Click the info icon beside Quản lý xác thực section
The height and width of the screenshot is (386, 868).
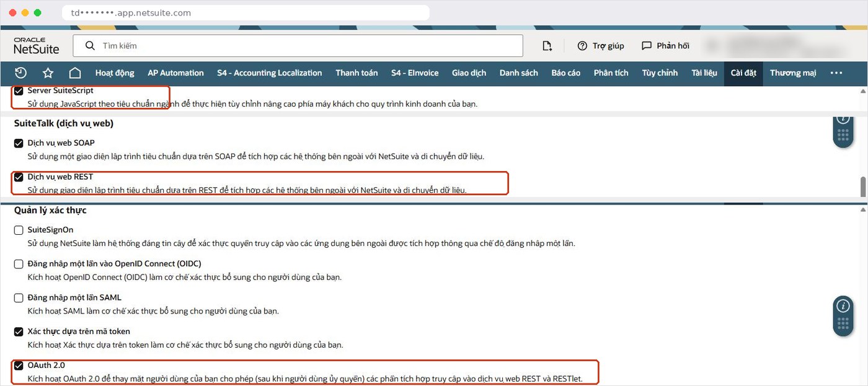[843, 305]
